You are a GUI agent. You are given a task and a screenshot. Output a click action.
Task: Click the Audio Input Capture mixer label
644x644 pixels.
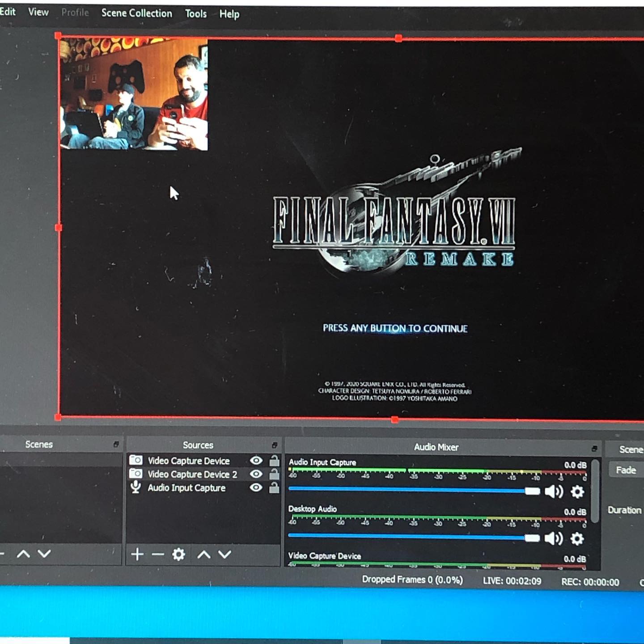[322, 462]
